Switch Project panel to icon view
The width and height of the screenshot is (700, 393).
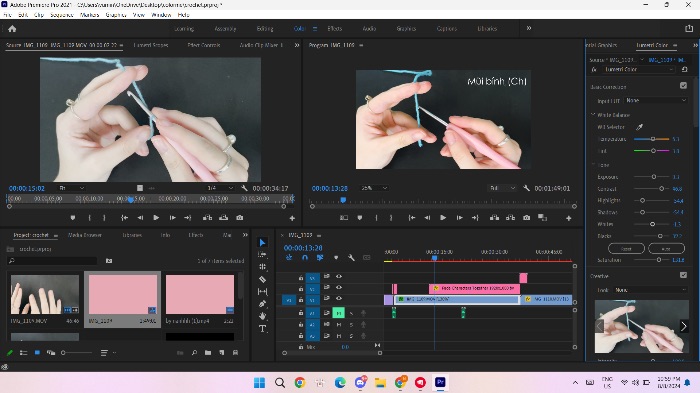coord(38,353)
